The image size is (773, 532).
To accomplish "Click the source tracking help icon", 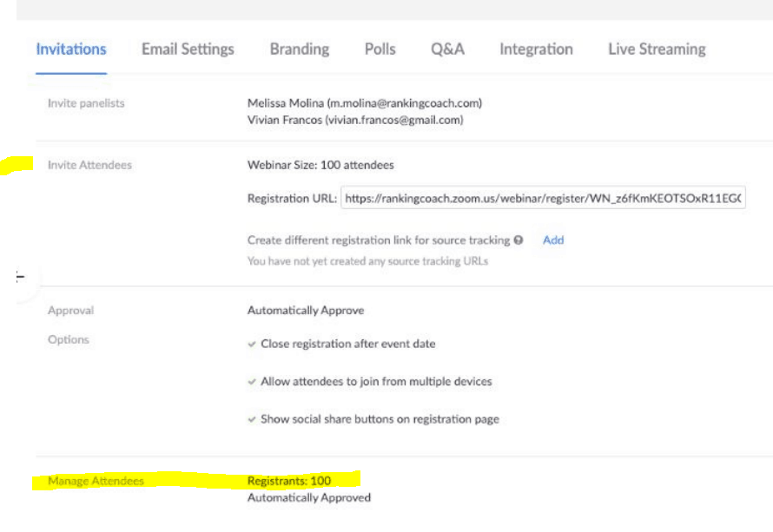I will (519, 240).
